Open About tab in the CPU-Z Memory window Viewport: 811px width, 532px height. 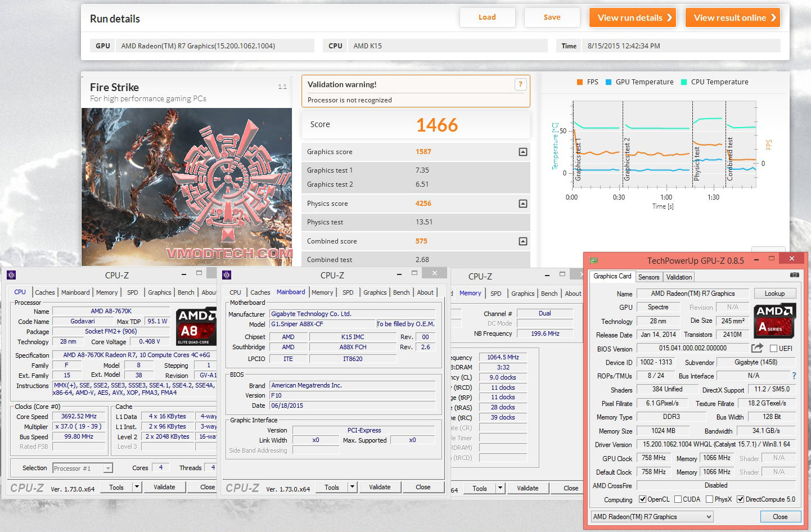[573, 294]
